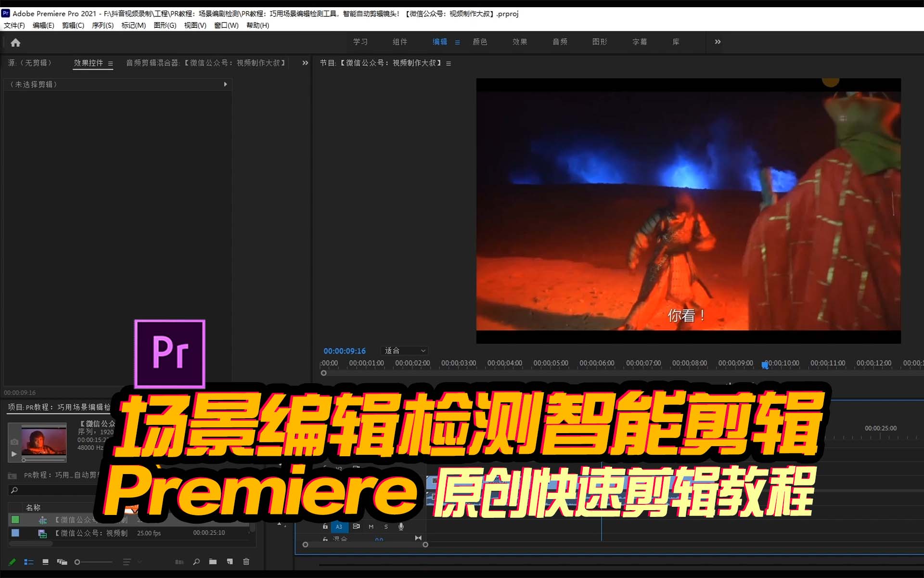Viewport: 924px width, 578px height.
Task: Mute track A3 with the M button
Action: (371, 527)
